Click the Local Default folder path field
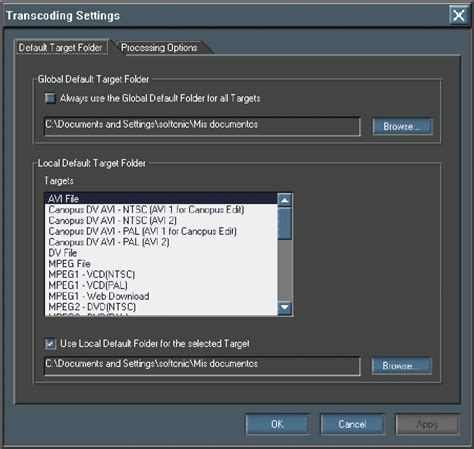The width and height of the screenshot is (474, 449). [202, 366]
